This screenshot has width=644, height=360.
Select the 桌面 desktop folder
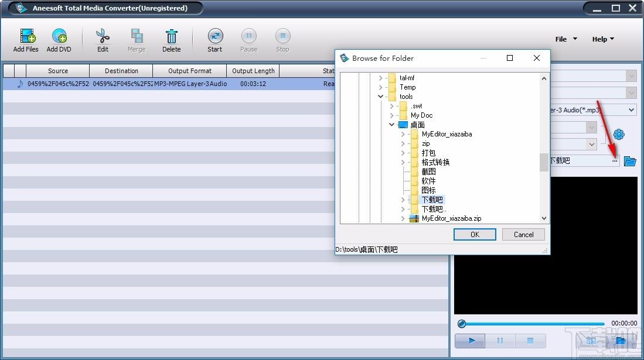tap(418, 125)
